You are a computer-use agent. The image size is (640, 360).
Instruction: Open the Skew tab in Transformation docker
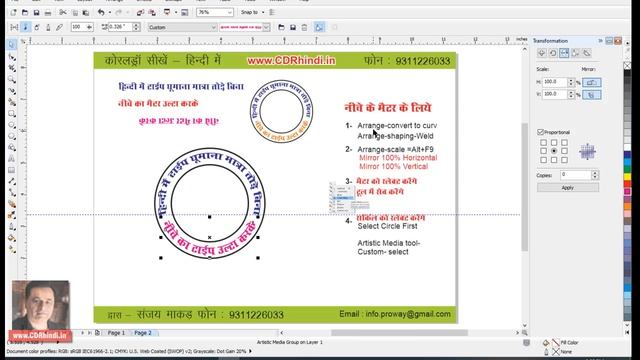tap(587, 53)
